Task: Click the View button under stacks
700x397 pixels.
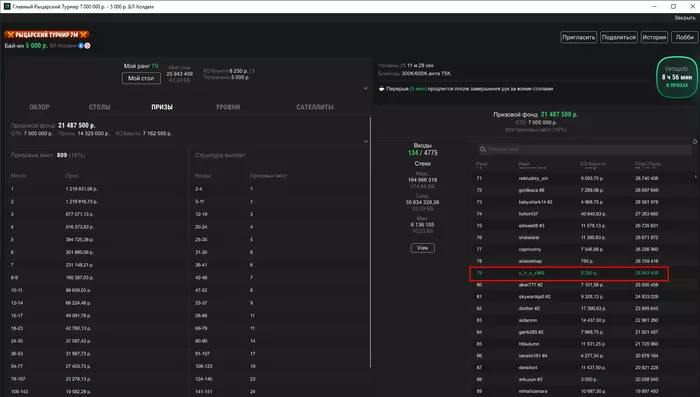Action: point(422,248)
